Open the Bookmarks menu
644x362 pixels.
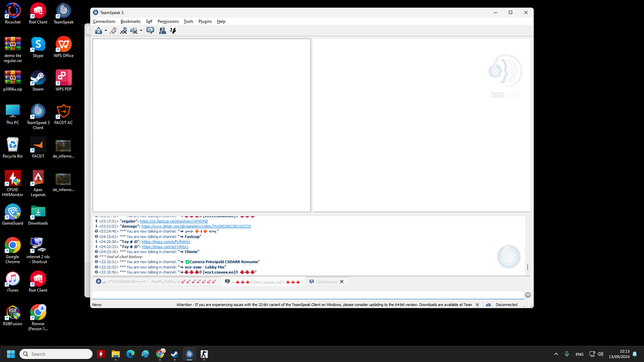coord(130,22)
